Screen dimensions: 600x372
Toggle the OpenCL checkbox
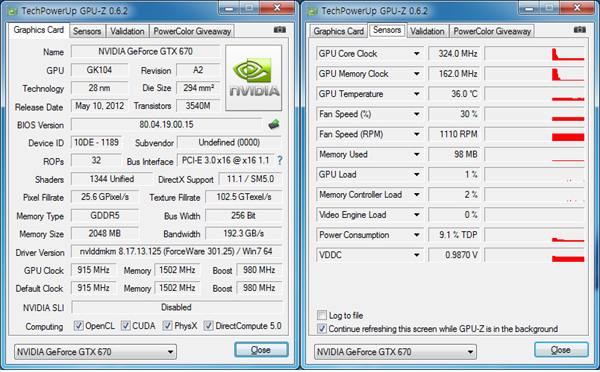pos(78,326)
